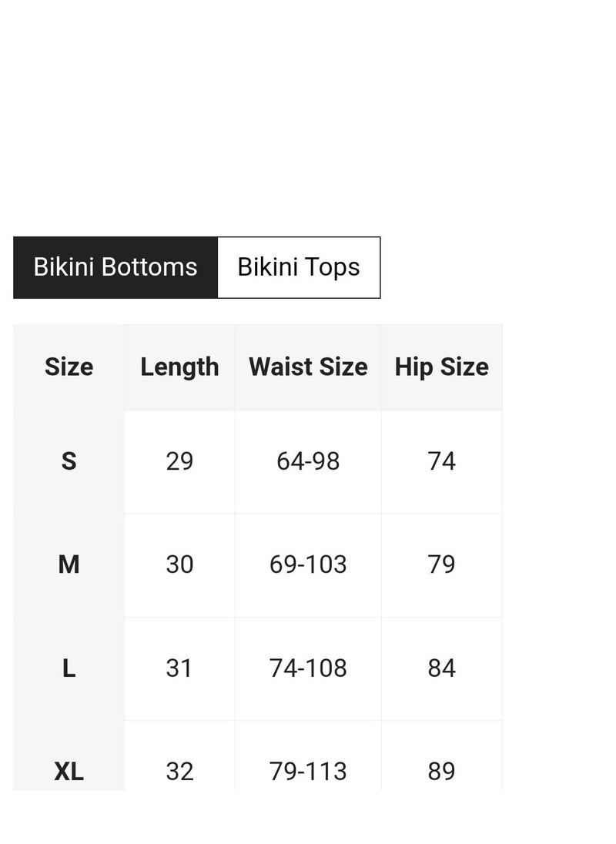This screenshot has height=844, width=616.
Task: Click length value 29 for size S
Action: click(x=179, y=462)
